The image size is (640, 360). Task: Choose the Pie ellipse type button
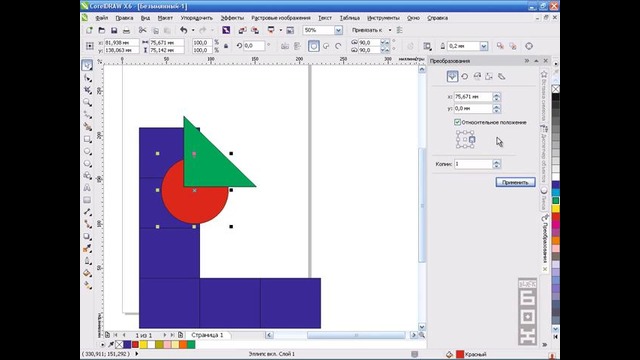pyautogui.click(x=326, y=46)
